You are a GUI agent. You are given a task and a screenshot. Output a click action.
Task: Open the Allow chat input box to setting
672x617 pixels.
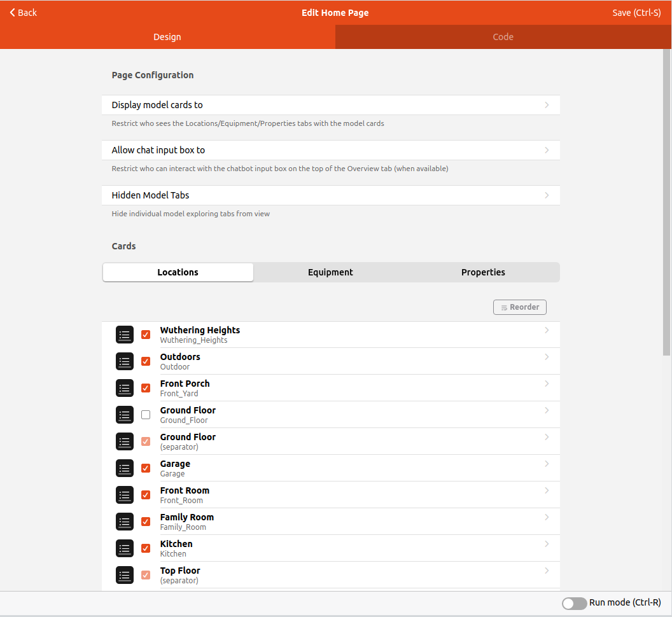point(330,150)
